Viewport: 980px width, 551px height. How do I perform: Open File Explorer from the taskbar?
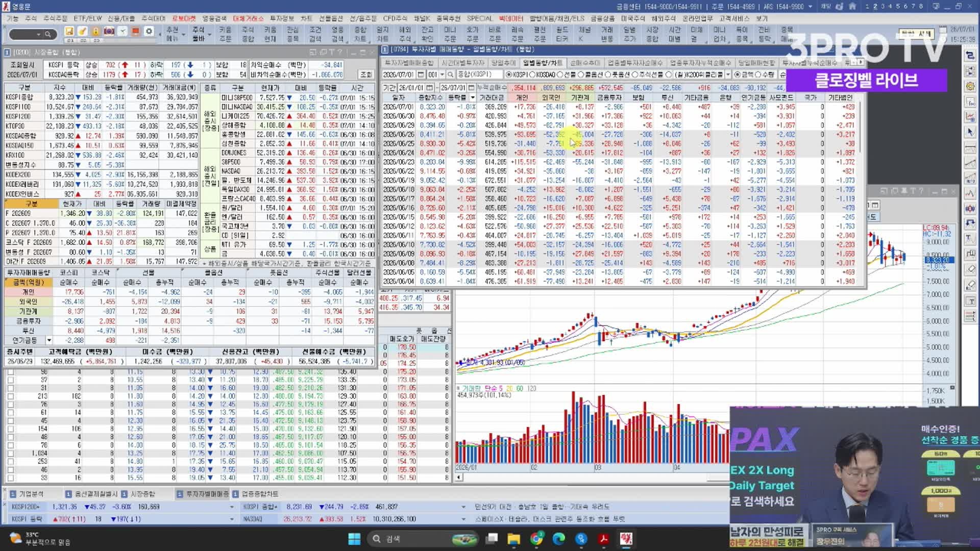click(x=513, y=538)
